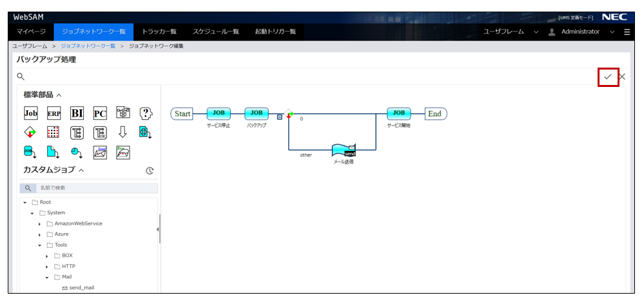Select the Job part in the palette
The width and height of the screenshot is (644, 302).
(x=31, y=113)
